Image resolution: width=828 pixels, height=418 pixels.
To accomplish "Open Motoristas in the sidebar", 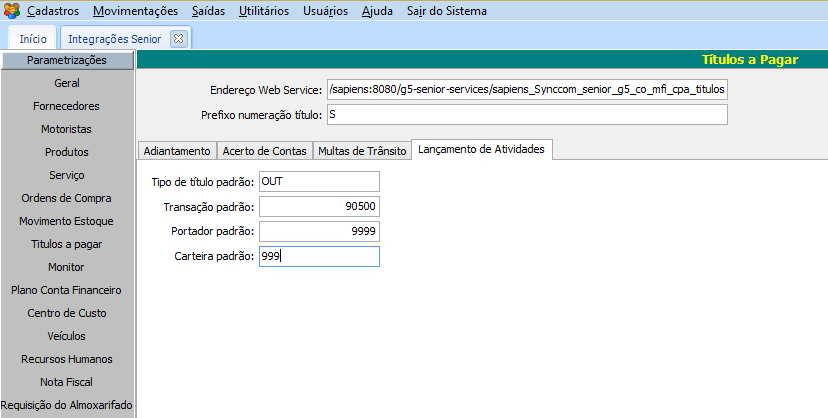I will [x=67, y=129].
